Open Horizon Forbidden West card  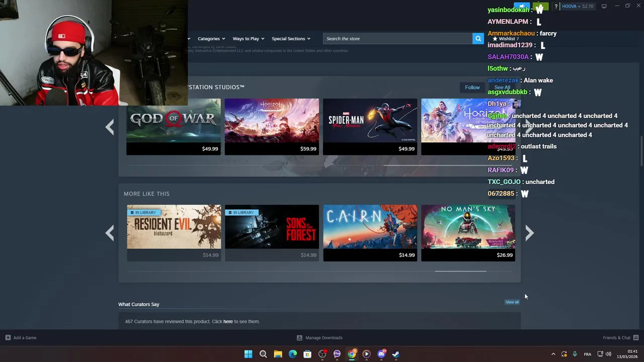pos(272,127)
